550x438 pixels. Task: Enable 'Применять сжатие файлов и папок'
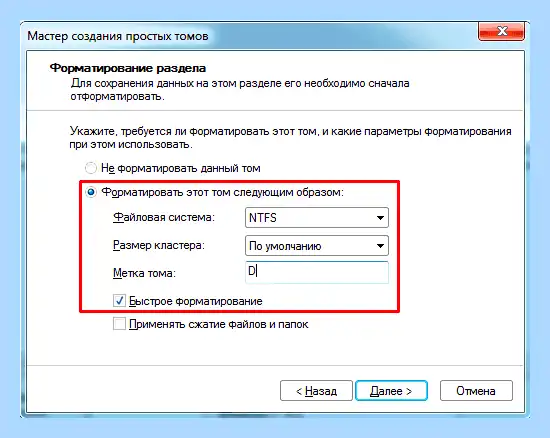tap(119, 324)
